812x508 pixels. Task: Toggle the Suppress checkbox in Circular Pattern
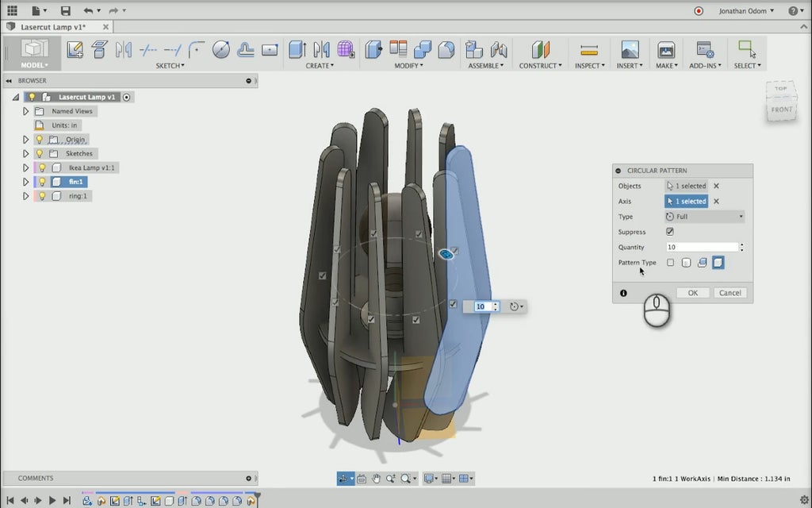[x=670, y=232]
